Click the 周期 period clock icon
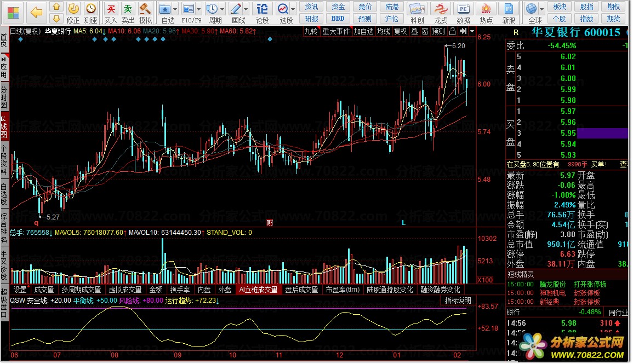Viewport: 633px width, 364px height. (212, 8)
